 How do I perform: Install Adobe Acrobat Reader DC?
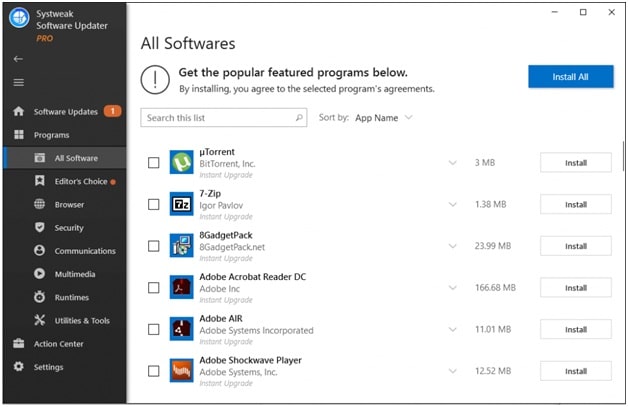pyautogui.click(x=576, y=288)
